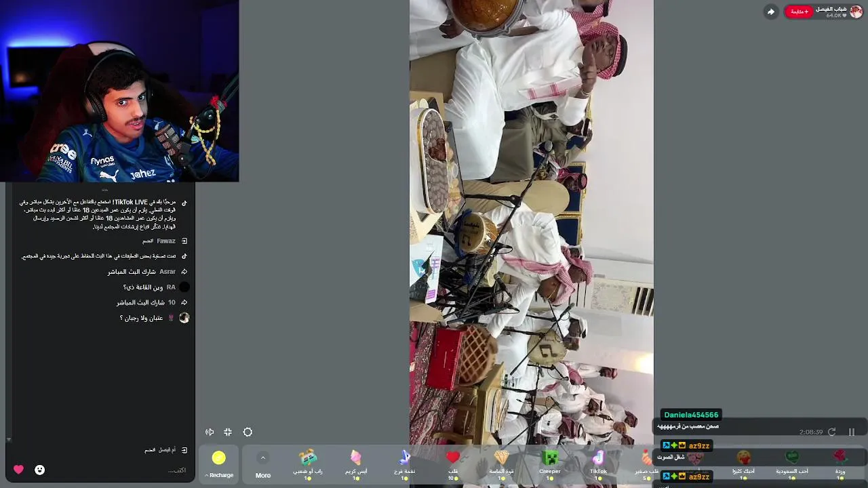
Task: Exit fullscreen with the shrink icon
Action: click(x=228, y=432)
